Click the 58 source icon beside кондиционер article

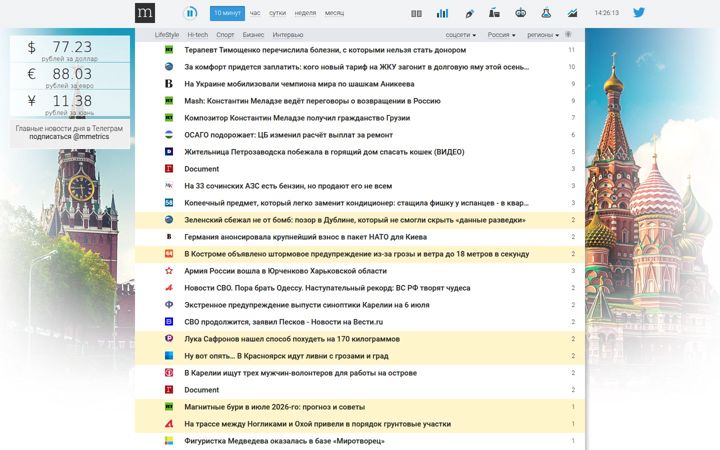pyautogui.click(x=169, y=202)
